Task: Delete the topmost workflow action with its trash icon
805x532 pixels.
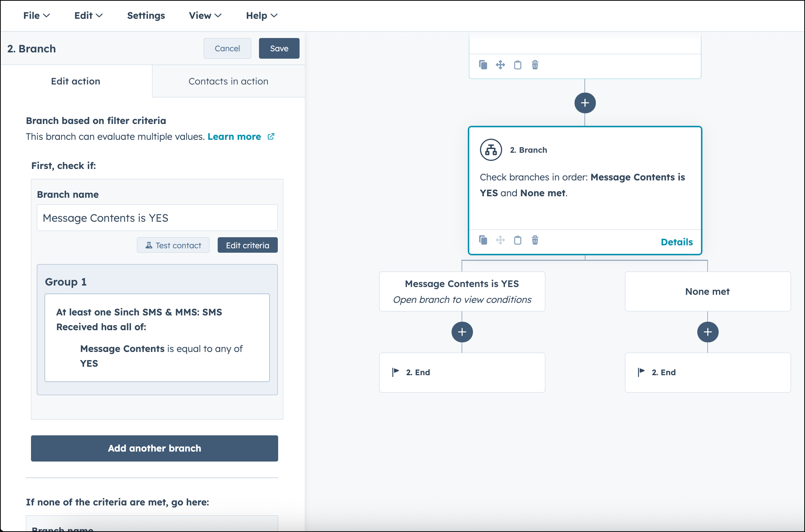Action: point(535,65)
